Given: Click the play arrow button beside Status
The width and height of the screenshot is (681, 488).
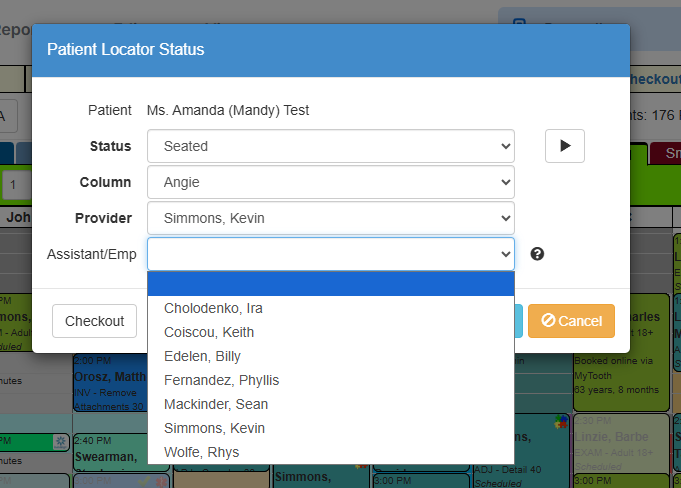Looking at the screenshot, I should (565, 146).
